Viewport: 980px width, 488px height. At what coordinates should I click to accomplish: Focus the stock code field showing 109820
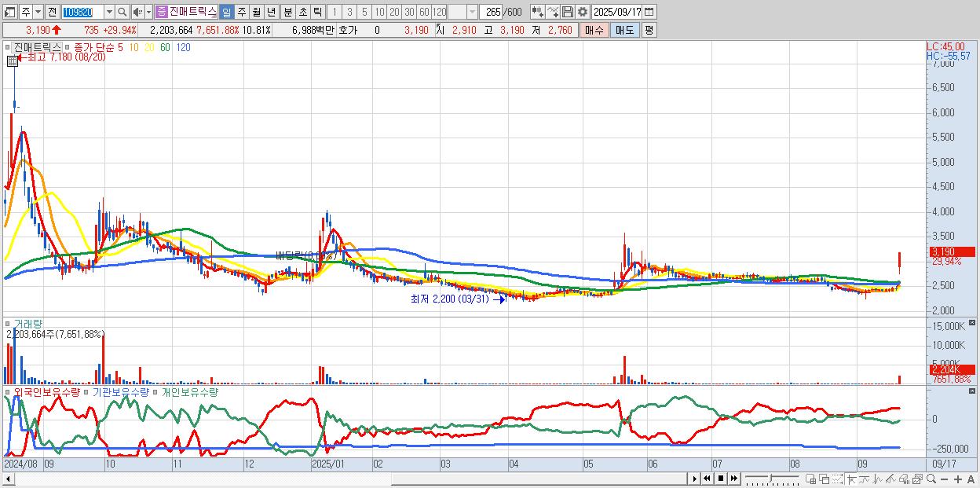(x=82, y=12)
